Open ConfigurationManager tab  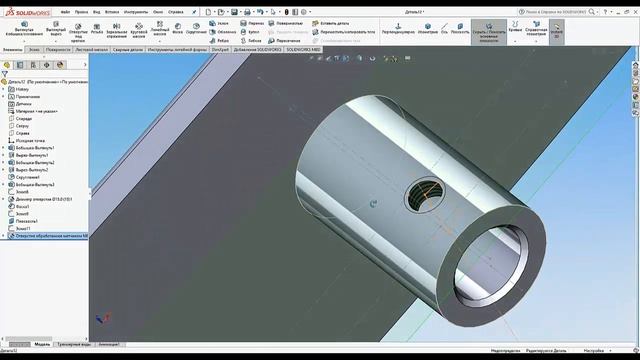point(33,65)
